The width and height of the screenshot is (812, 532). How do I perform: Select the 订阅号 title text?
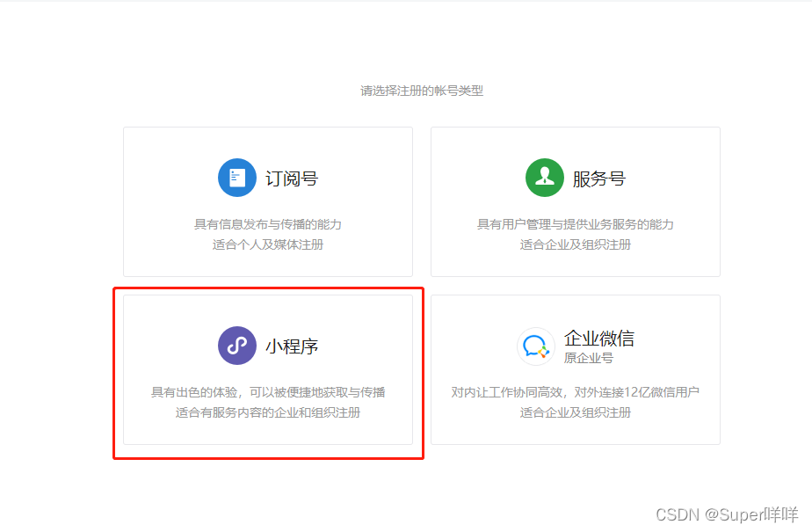(292, 179)
